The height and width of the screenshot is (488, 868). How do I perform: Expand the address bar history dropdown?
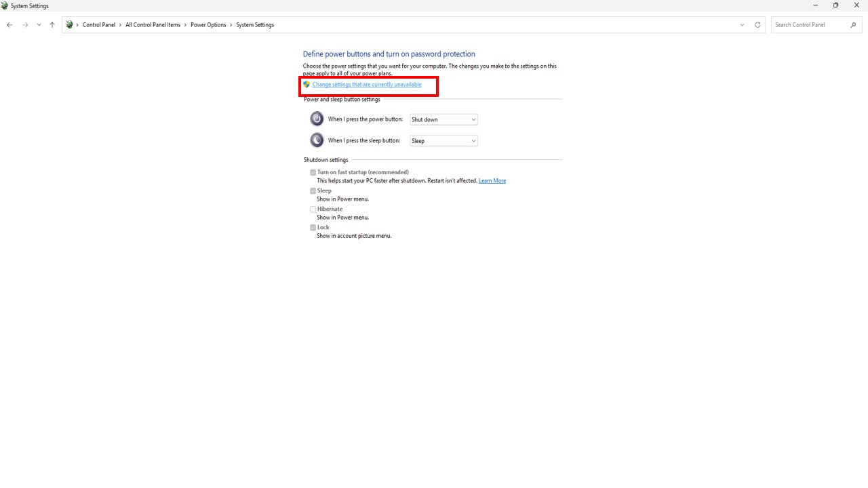point(742,25)
